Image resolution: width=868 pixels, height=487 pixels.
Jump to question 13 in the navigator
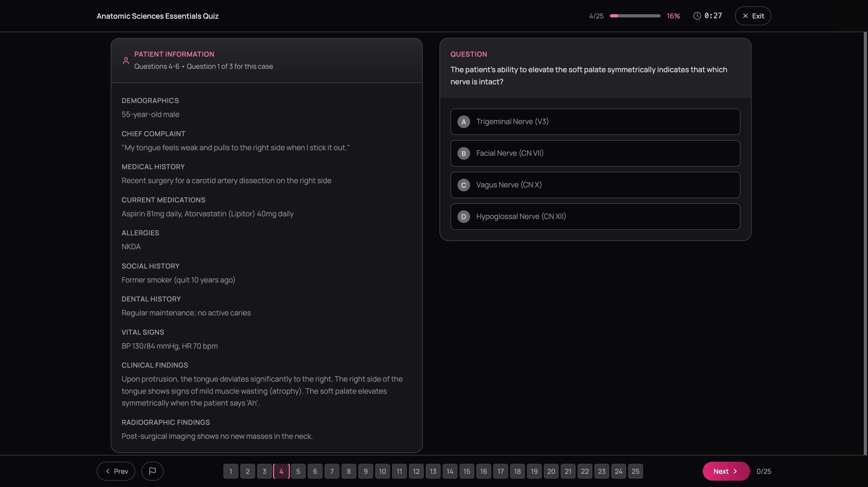(433, 471)
